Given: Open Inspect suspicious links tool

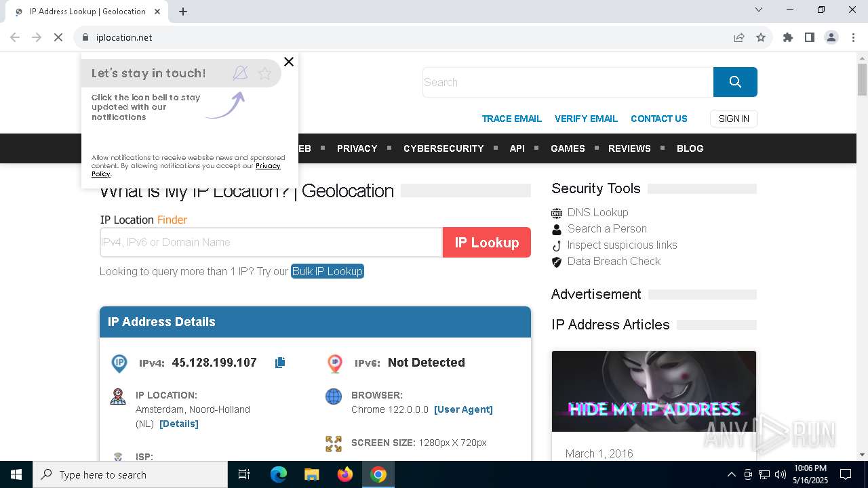Looking at the screenshot, I should coord(622,245).
